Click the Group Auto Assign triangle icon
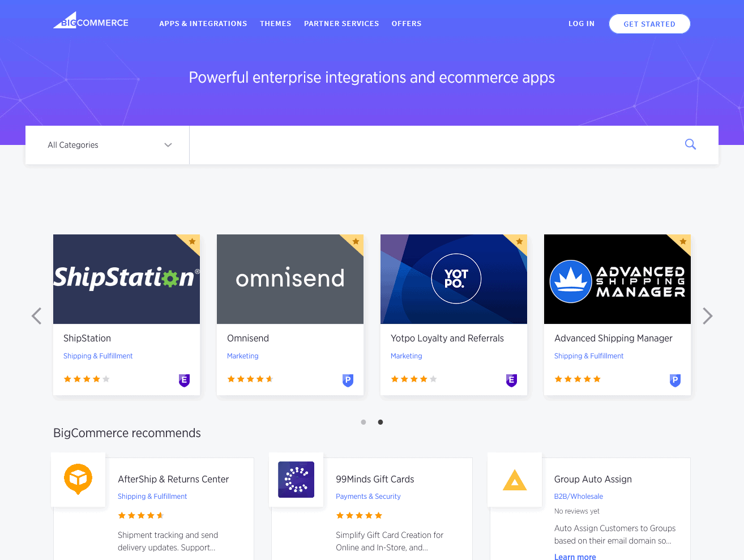Viewport: 744px width, 560px height. [515, 480]
